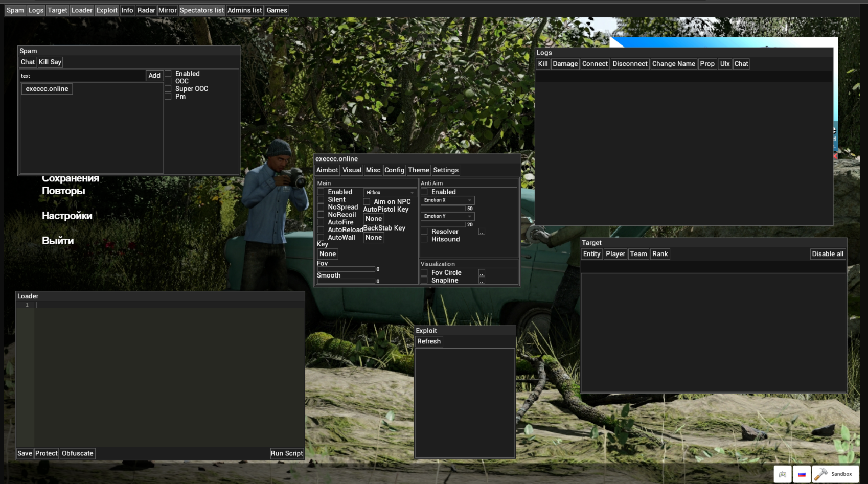Open Snapline extra options via the '..' icon
The width and height of the screenshot is (868, 484).
[481, 280]
